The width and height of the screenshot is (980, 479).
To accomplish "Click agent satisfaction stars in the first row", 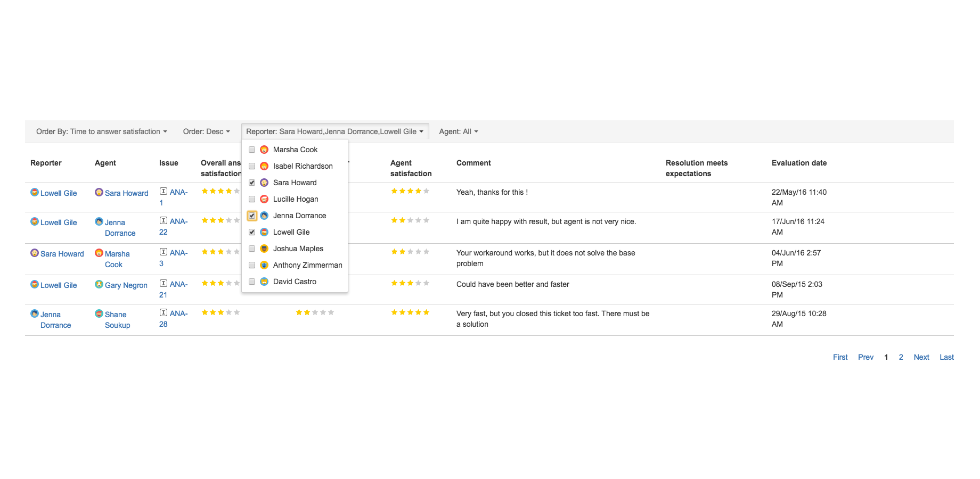I will (x=410, y=191).
